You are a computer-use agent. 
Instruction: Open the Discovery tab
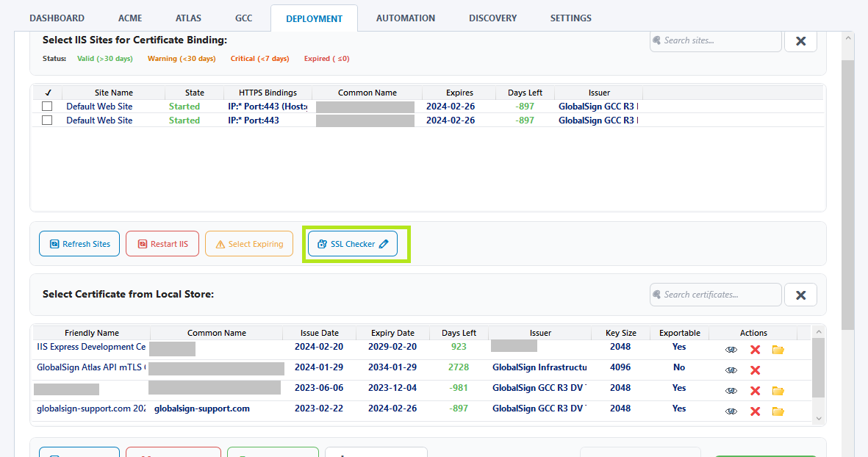(x=492, y=18)
